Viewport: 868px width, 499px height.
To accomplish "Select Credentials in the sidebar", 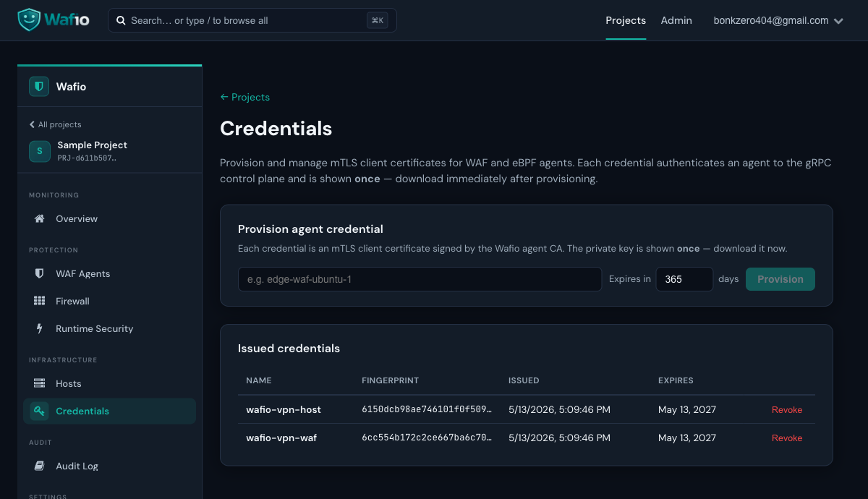I will pos(109,411).
